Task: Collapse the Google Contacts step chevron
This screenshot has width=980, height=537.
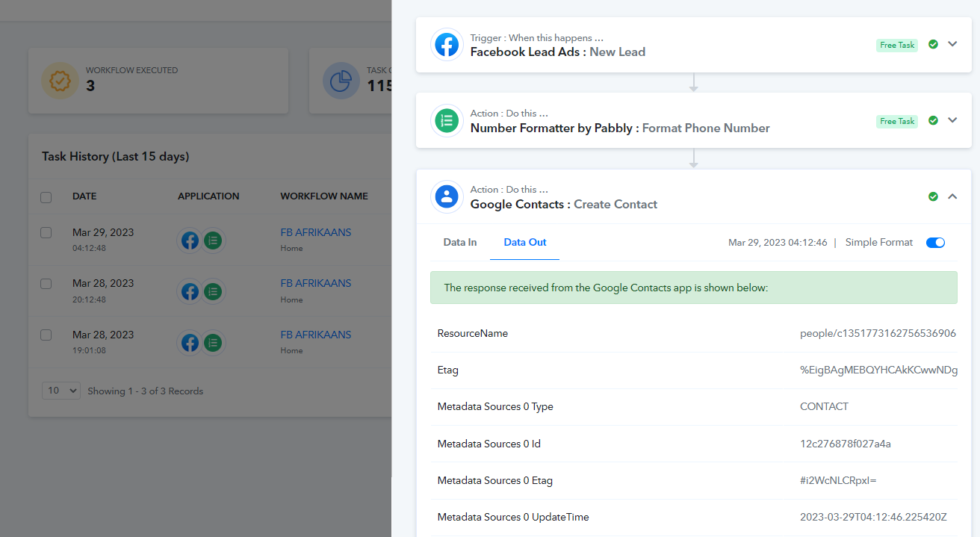Action: coord(952,196)
